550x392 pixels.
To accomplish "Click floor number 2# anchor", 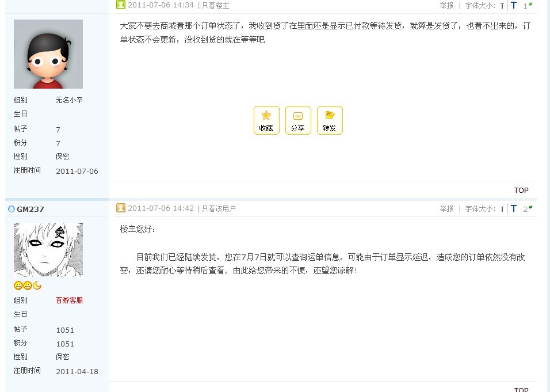I will [528, 208].
